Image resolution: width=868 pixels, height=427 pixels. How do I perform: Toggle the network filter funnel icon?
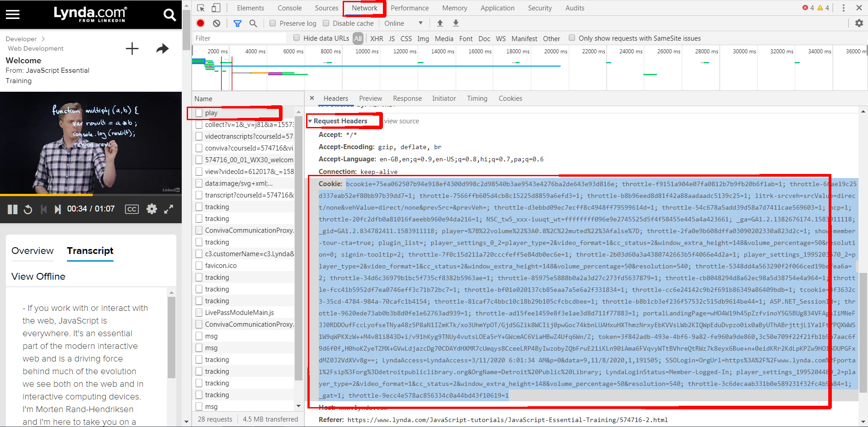(237, 23)
